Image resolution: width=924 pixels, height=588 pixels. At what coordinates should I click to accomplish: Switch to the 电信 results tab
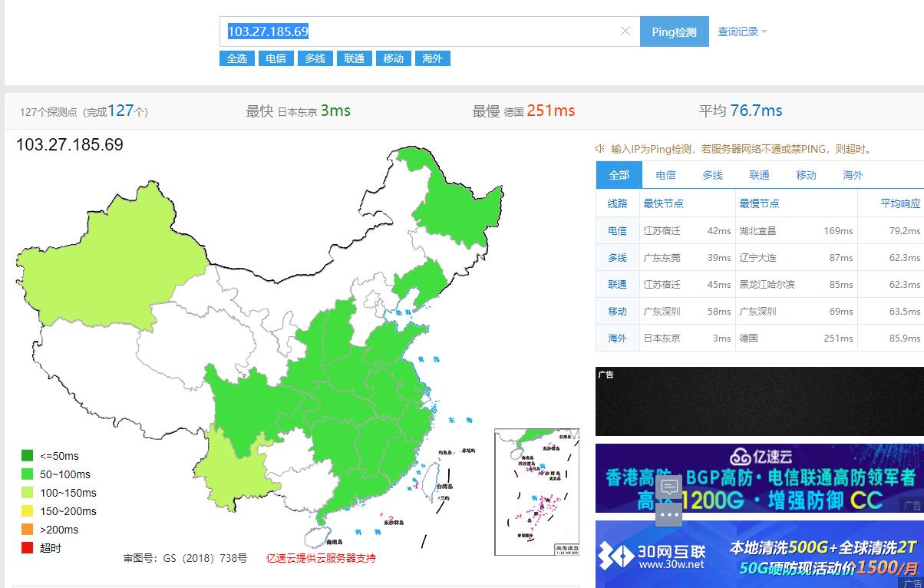click(666, 175)
